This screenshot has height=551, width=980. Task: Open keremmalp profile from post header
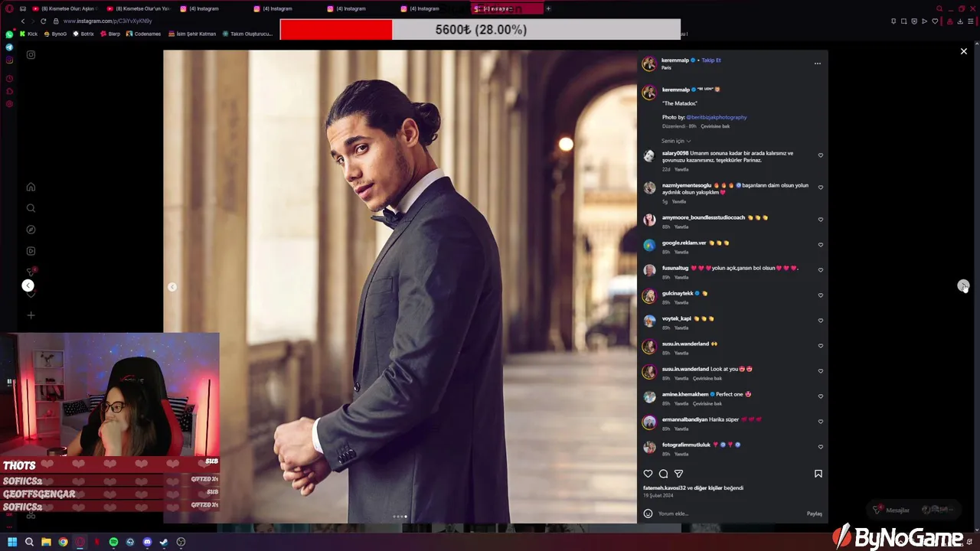tap(675, 60)
